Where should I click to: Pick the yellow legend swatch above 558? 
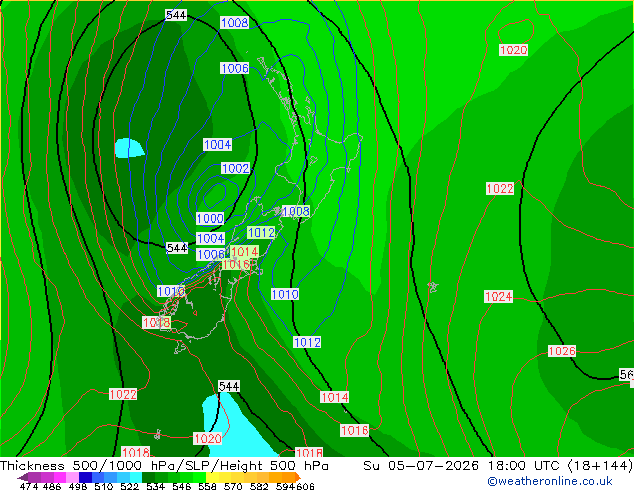tap(212, 477)
